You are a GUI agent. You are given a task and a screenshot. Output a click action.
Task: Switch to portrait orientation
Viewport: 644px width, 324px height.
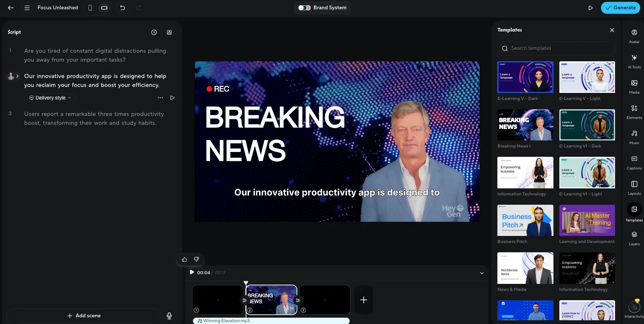point(90,8)
